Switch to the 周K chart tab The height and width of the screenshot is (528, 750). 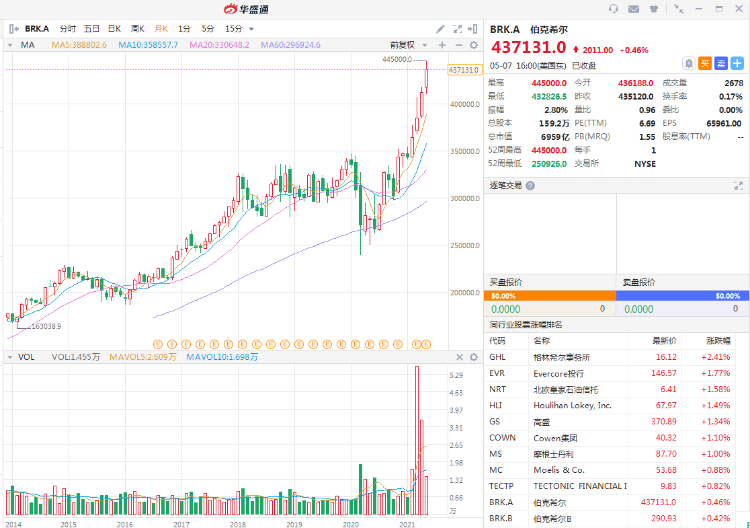coord(137,29)
